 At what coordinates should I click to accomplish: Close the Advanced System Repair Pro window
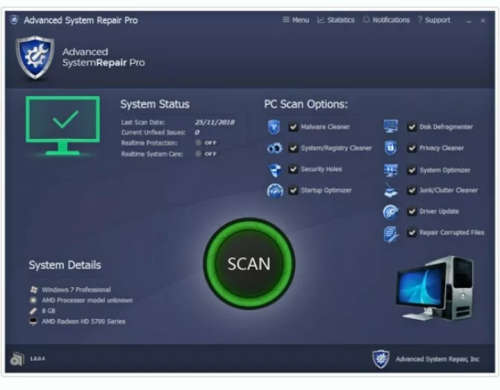pyautogui.click(x=483, y=21)
